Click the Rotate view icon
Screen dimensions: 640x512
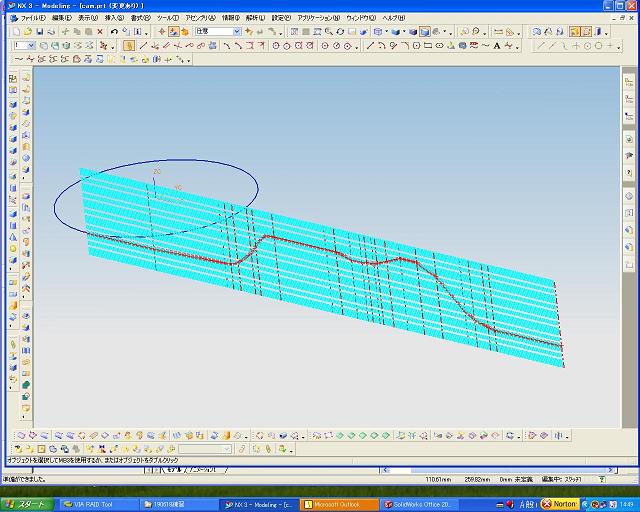tap(341, 32)
